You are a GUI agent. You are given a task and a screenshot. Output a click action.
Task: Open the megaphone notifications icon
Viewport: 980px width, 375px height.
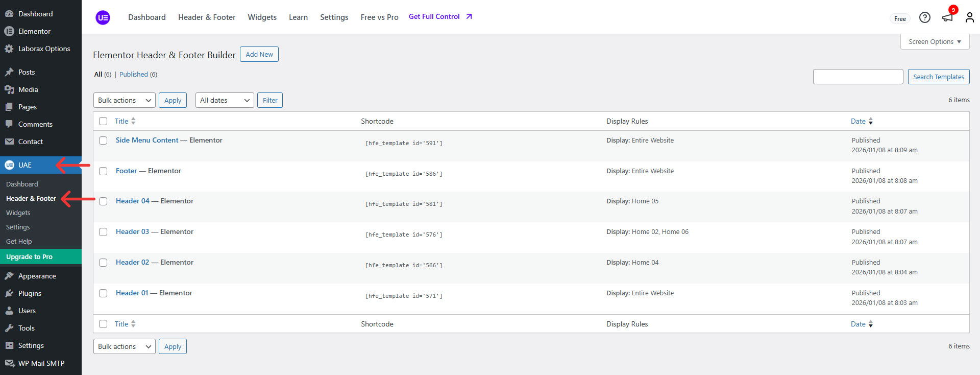pos(947,17)
